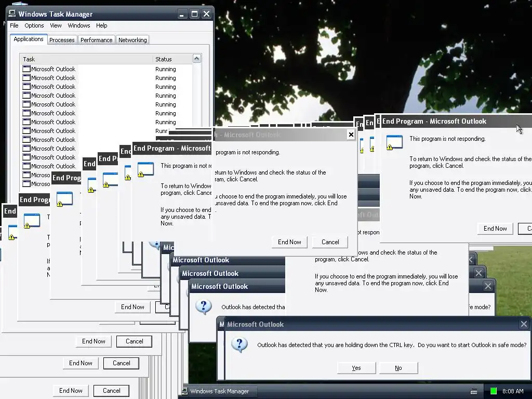Switch to the Processes tab
The image size is (532, 399).
[62, 40]
